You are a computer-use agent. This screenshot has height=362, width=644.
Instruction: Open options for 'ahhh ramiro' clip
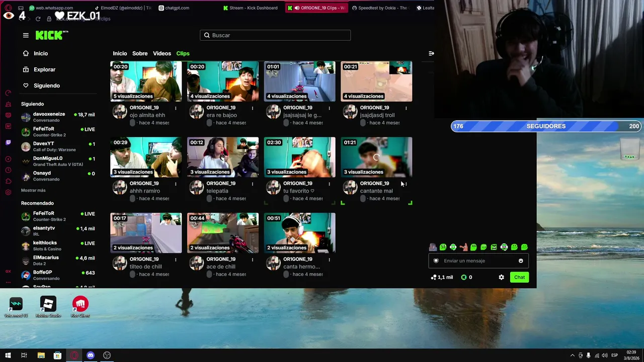[x=176, y=184]
